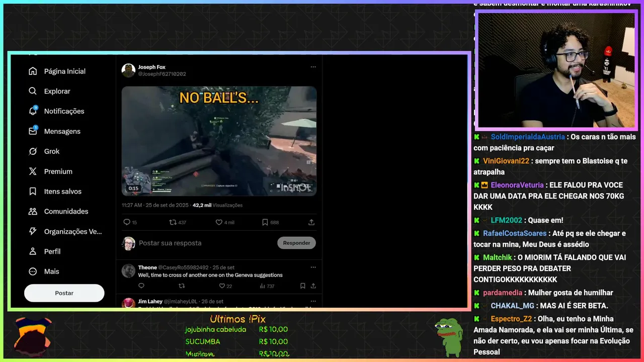Click chat username SoldImperialdaAustria
The height and width of the screenshot is (362, 644).
(528, 137)
